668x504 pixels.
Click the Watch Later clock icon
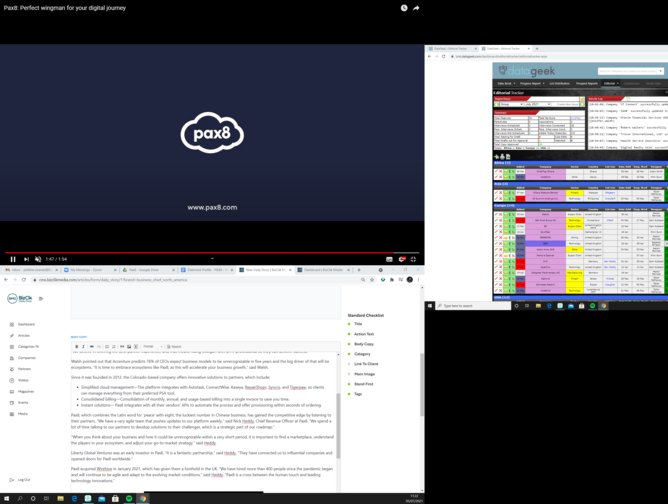coord(404,7)
